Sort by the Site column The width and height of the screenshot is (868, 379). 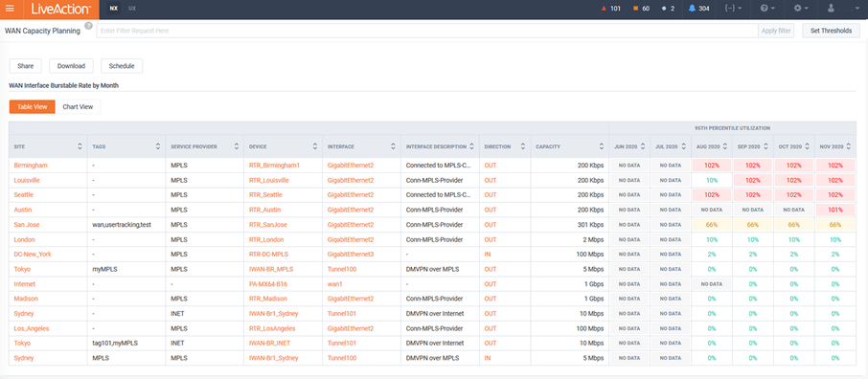pos(80,146)
